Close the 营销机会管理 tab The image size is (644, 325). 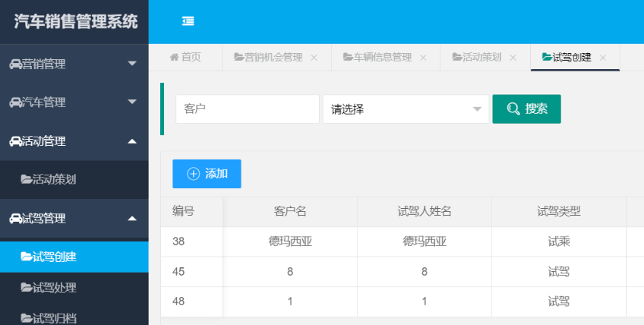(314, 58)
